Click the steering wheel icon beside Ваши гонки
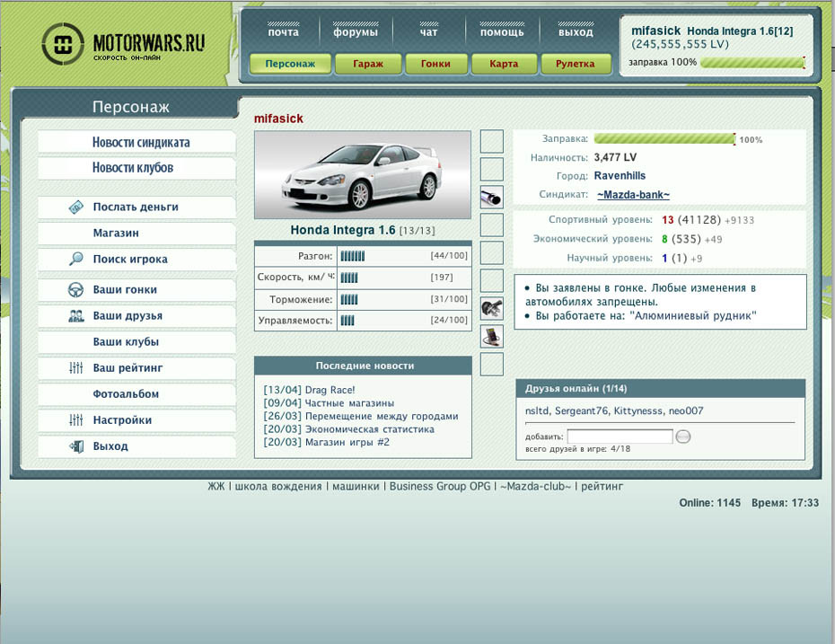Screen dimensions: 835x644 click(76, 290)
